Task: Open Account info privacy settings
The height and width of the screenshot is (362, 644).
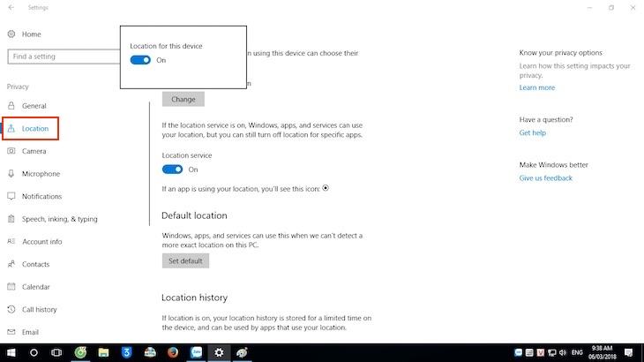Action: tap(41, 242)
